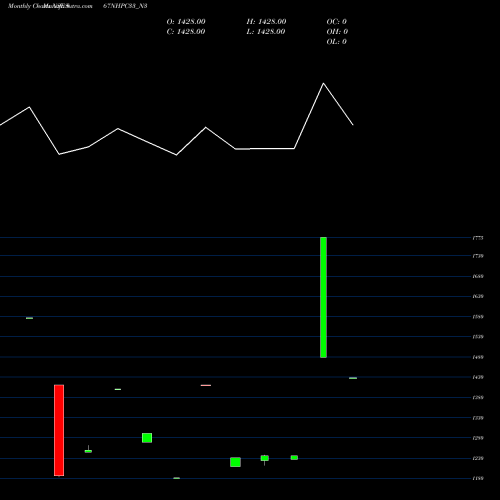The image size is (500, 500).
Task: Click the thin red dash candle
Action: 206,385
